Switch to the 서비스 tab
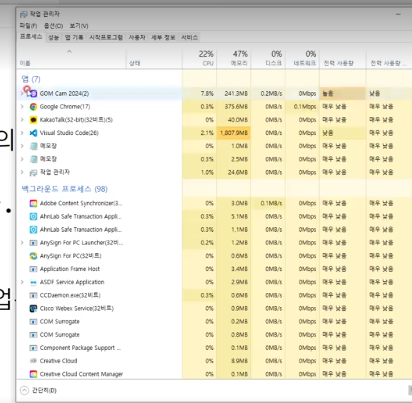The width and height of the screenshot is (412, 403). point(189,37)
